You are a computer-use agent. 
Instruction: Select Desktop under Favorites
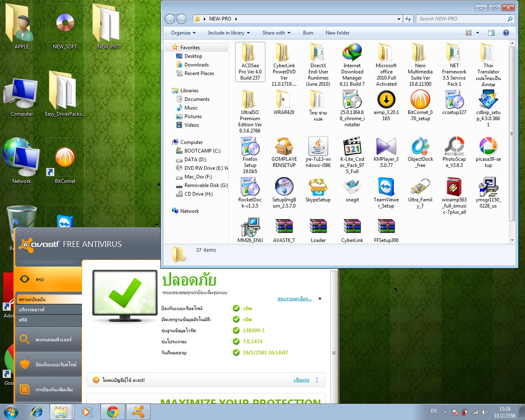pyautogui.click(x=193, y=56)
